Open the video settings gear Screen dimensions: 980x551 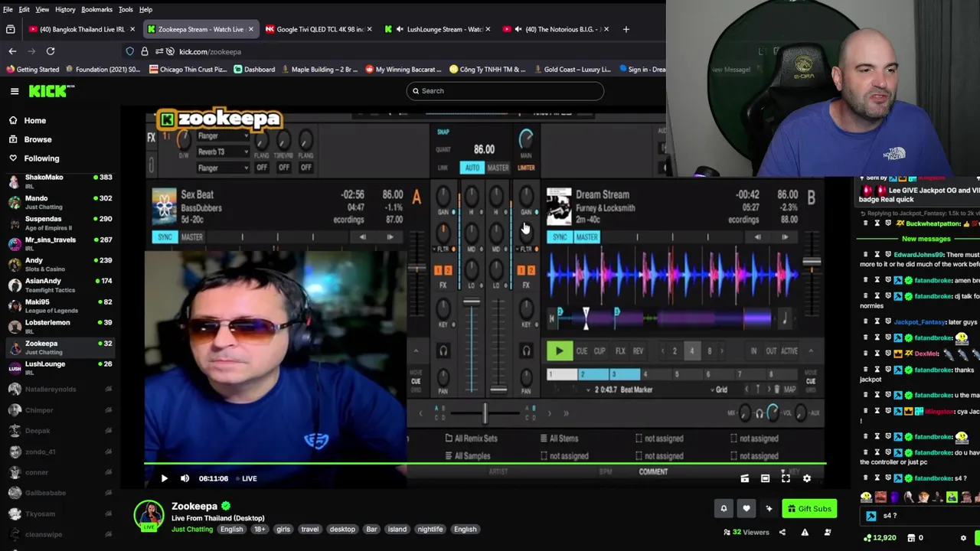[x=806, y=478]
